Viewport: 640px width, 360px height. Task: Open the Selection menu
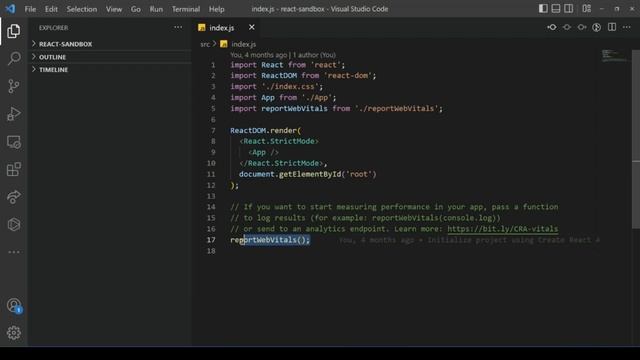click(82, 9)
